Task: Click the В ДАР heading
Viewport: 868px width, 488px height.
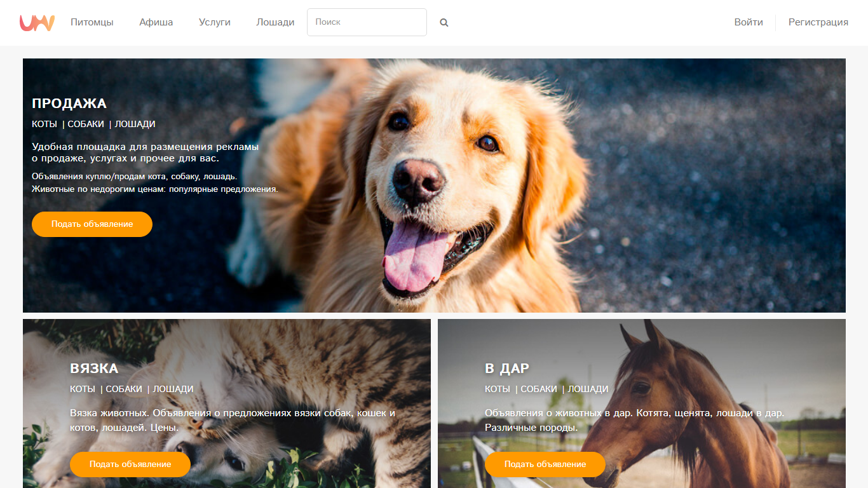Action: coord(507,369)
